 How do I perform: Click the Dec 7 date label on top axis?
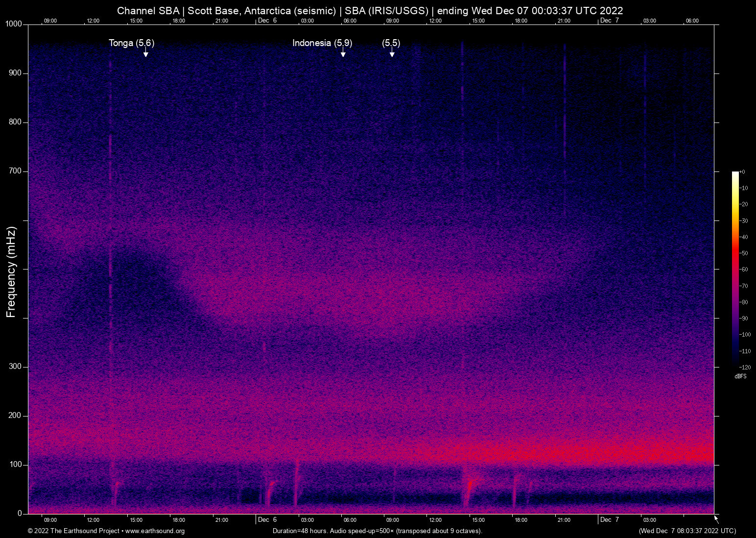click(610, 21)
